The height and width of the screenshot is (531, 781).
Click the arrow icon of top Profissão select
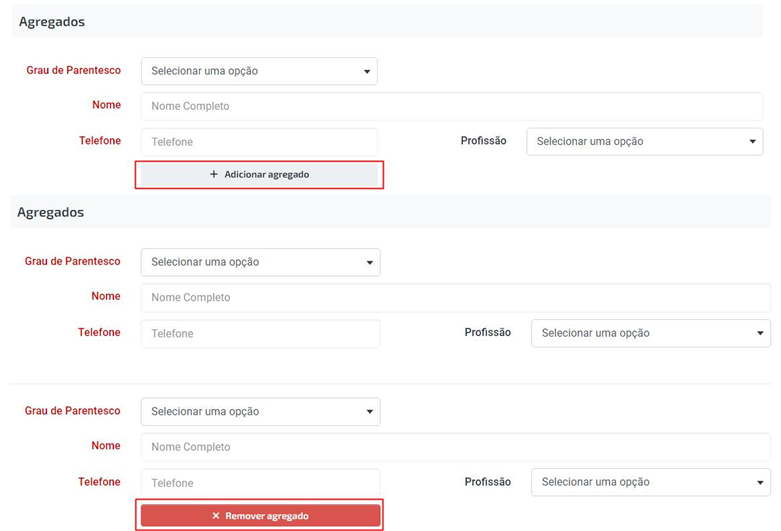tap(753, 142)
